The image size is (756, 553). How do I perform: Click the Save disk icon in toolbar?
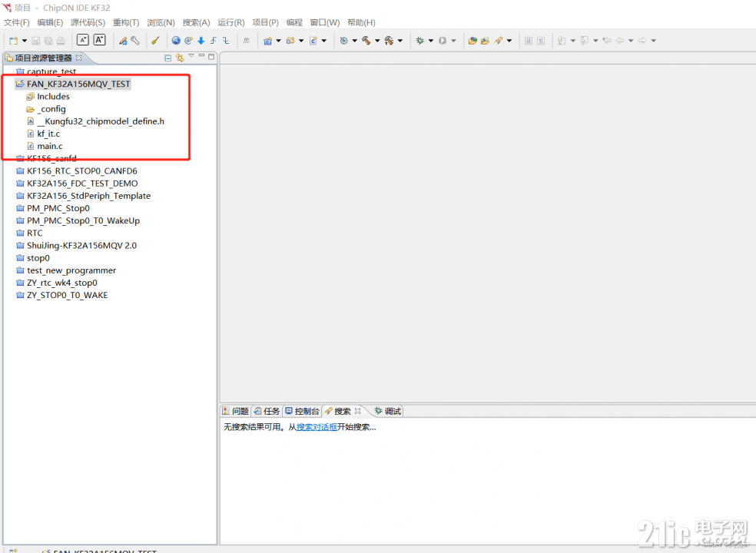(35, 41)
